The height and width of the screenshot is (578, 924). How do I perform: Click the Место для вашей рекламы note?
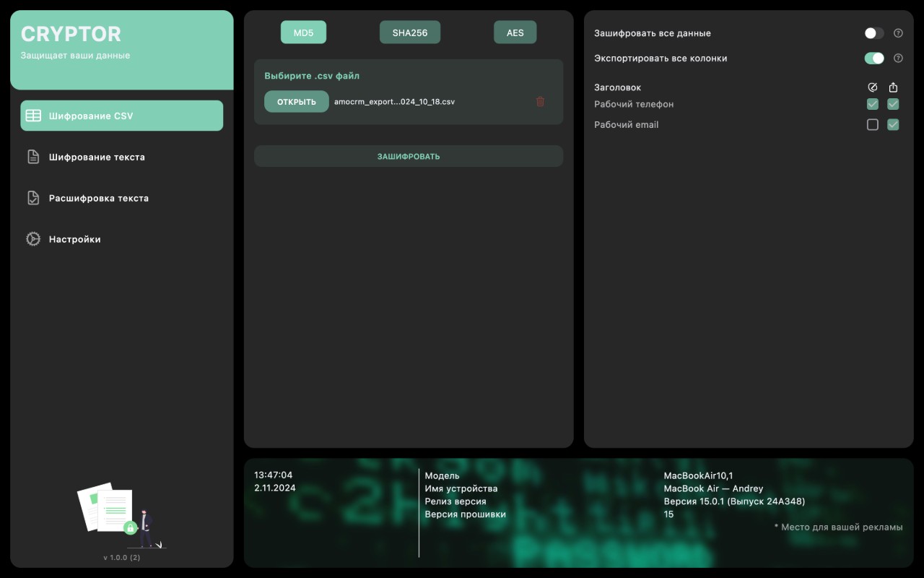pos(839,527)
